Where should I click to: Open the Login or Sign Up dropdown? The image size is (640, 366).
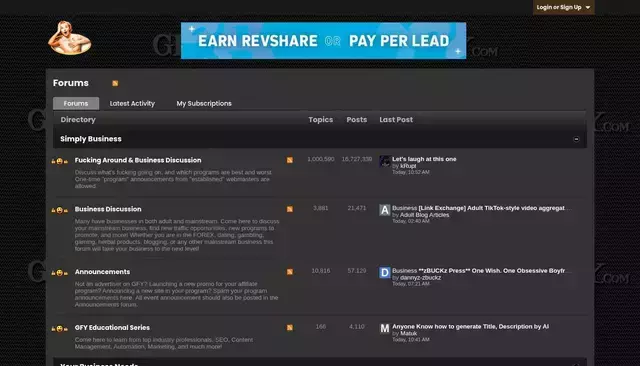pos(563,7)
